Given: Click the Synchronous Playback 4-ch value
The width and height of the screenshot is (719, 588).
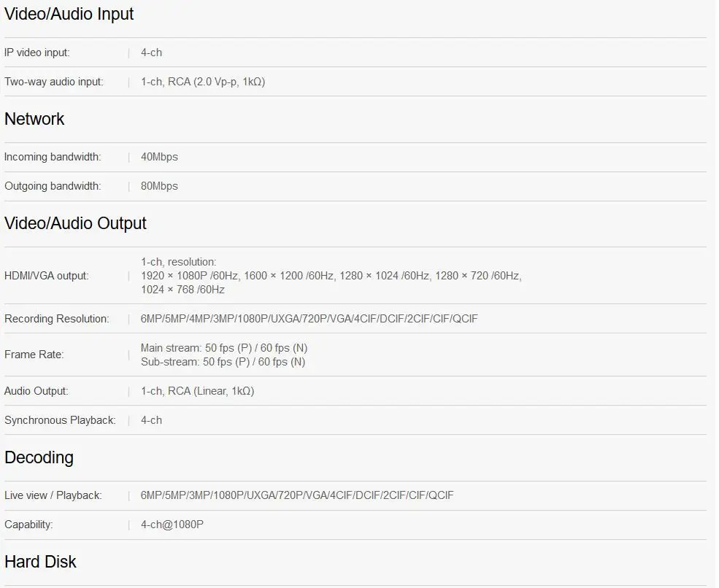Looking at the screenshot, I should coord(151,421).
